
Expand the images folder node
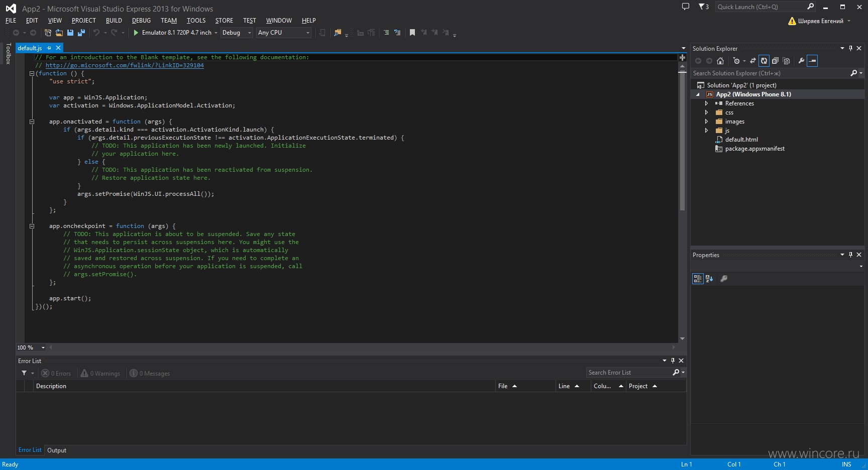706,122
